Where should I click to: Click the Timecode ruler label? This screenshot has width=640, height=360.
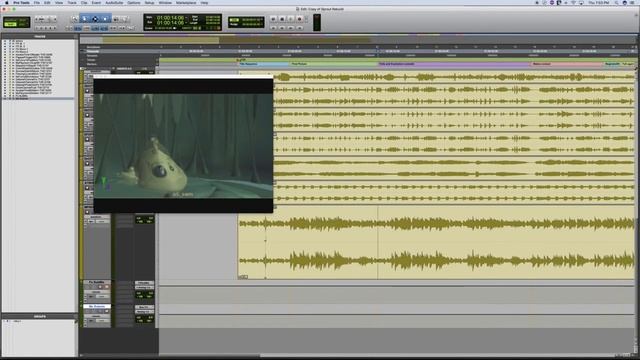pyautogui.click(x=93, y=51)
